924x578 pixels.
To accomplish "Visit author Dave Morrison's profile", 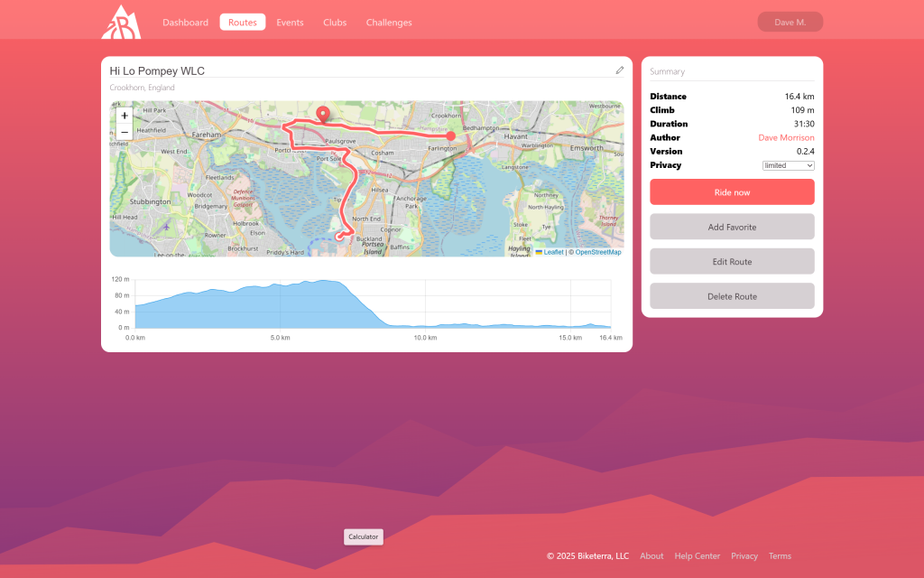I will [x=786, y=137].
